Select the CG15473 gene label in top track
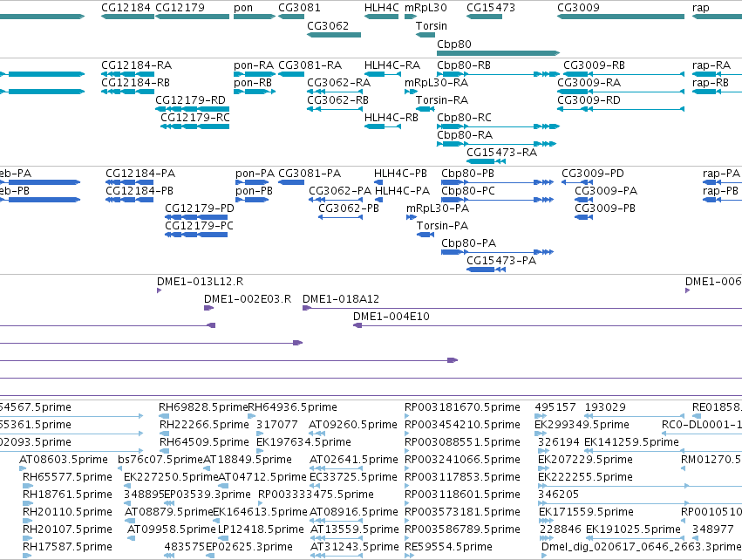Screen dimensions: 742x560 click(491, 8)
